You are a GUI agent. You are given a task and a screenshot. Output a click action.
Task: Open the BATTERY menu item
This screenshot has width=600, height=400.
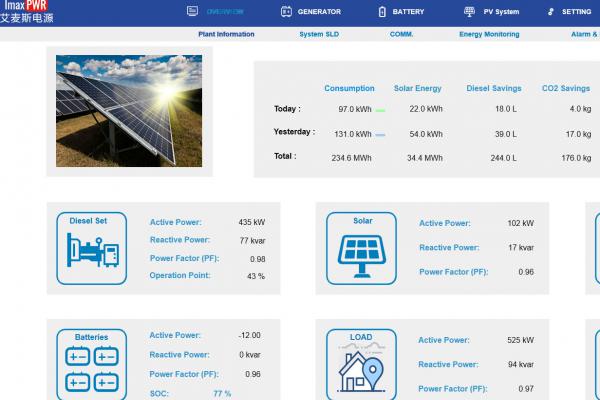click(x=408, y=12)
